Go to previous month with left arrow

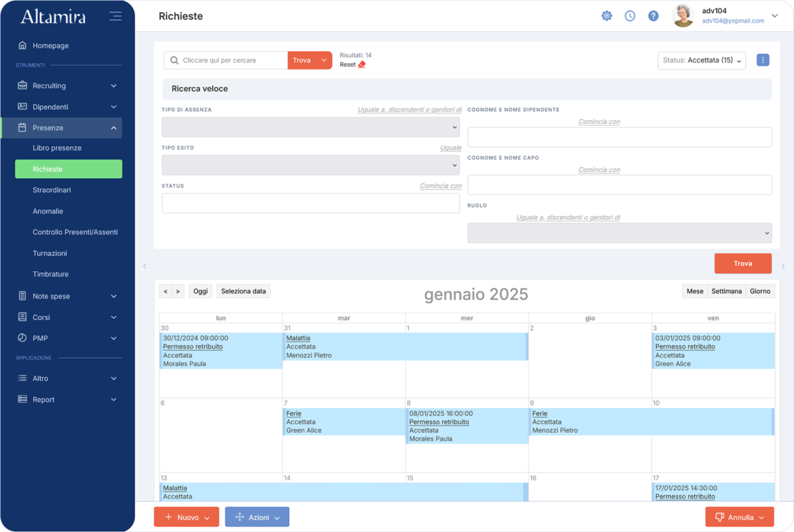coord(166,291)
